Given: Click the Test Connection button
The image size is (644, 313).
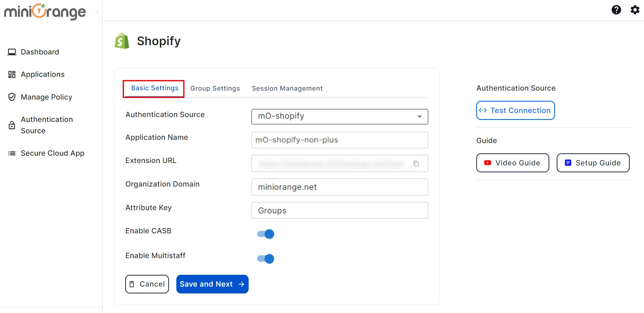Looking at the screenshot, I should pyautogui.click(x=516, y=111).
